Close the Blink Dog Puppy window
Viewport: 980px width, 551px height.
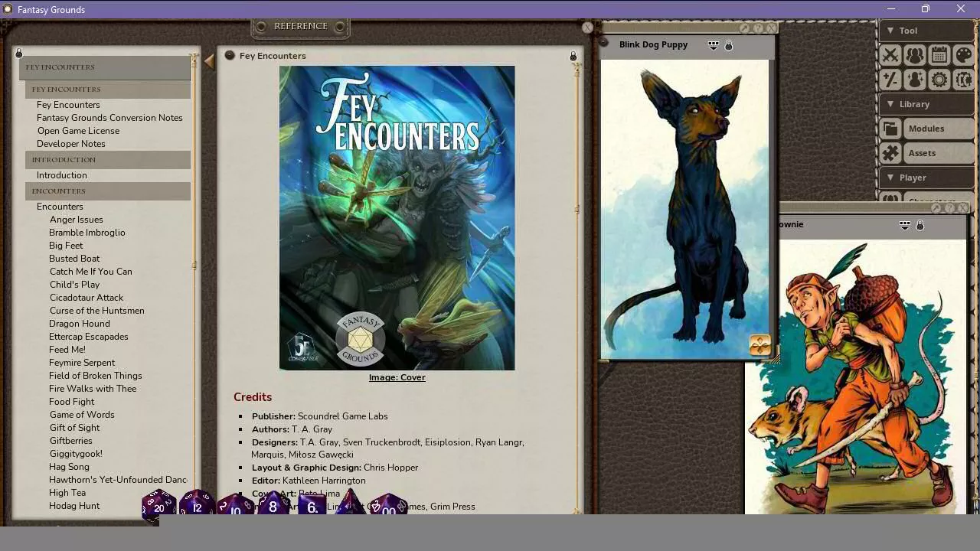(771, 28)
